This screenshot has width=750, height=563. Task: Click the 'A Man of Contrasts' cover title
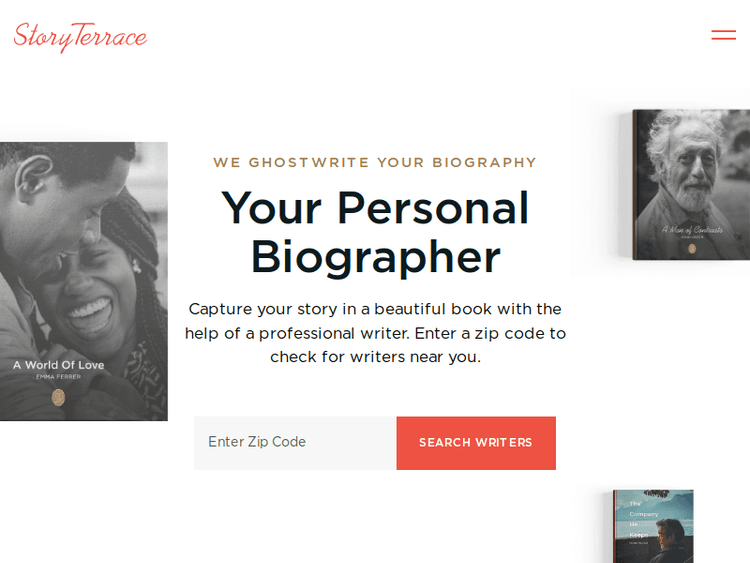coord(692,229)
